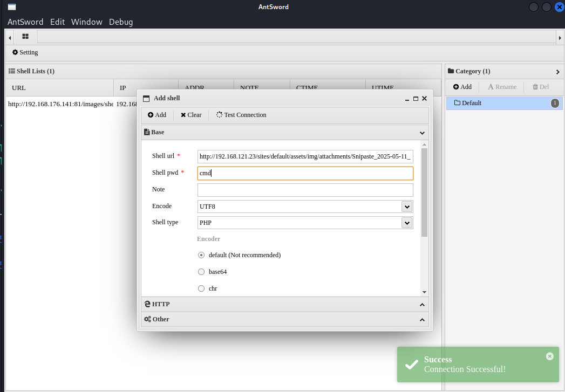The image size is (565, 392).
Task: Select the grid home tab icon
Action: (x=25, y=36)
